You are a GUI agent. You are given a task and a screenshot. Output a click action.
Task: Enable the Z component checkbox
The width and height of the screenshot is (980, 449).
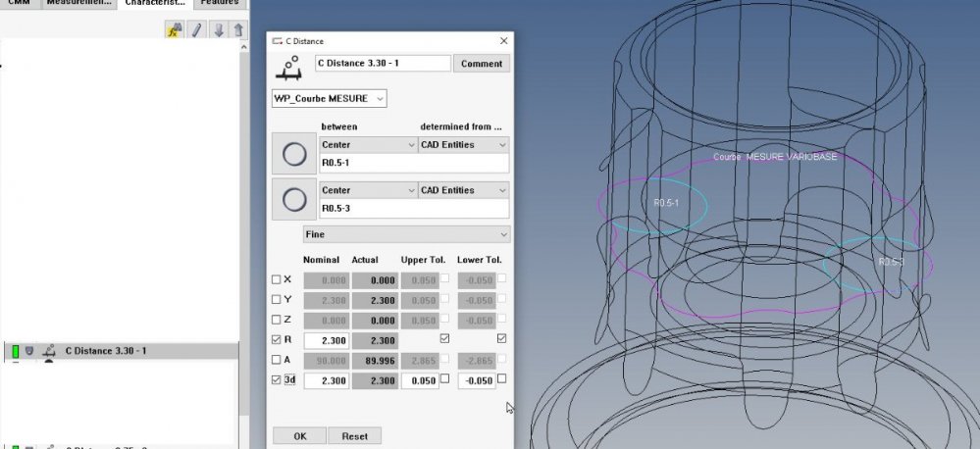click(x=277, y=320)
